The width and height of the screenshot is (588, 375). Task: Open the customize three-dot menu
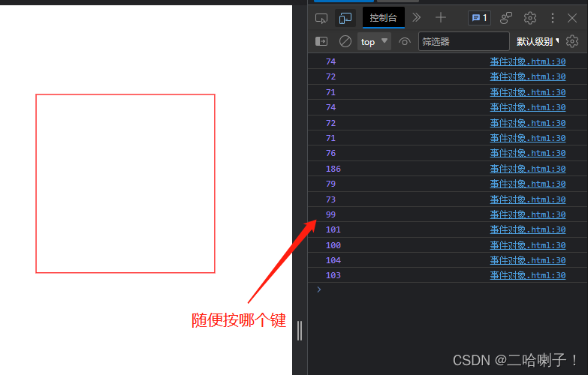(x=553, y=18)
